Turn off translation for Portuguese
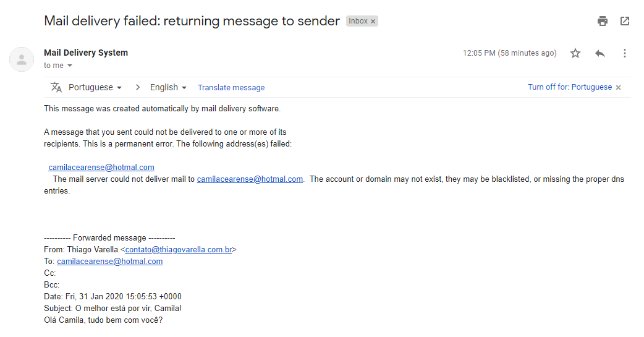Screen dimensions: 644x337 click(569, 87)
